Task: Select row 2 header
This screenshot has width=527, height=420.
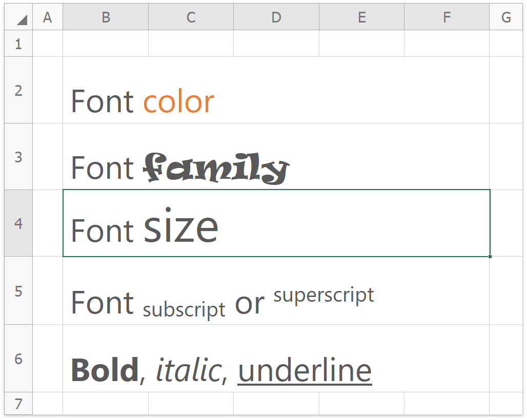Action: tap(18, 90)
